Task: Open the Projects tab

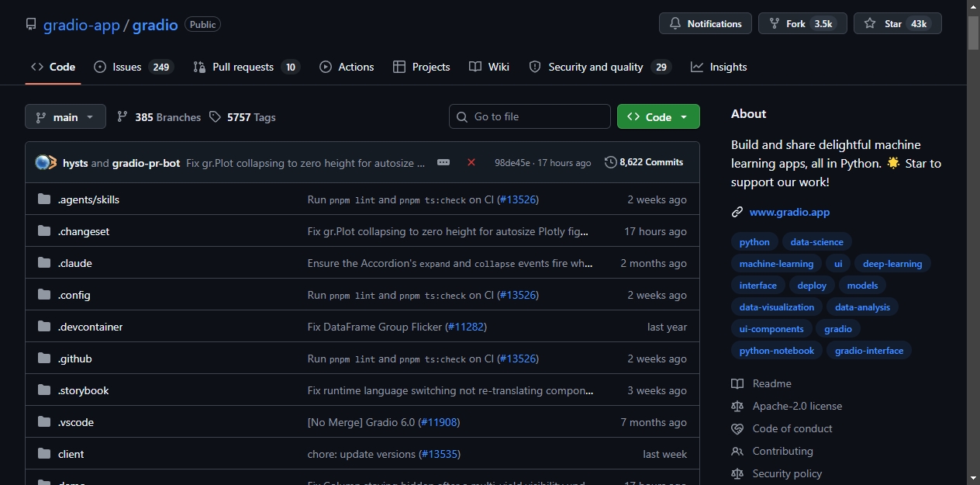Action: pos(421,67)
